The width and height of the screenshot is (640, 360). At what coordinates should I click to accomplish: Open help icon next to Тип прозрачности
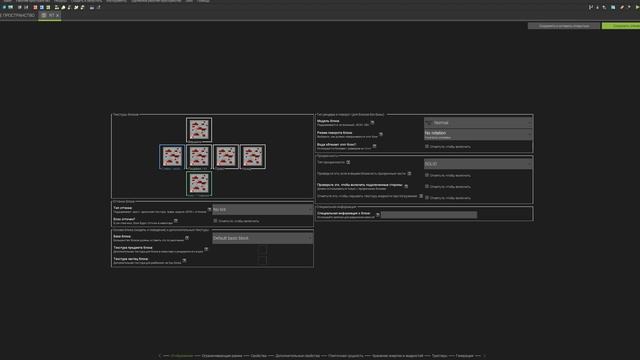click(x=348, y=162)
